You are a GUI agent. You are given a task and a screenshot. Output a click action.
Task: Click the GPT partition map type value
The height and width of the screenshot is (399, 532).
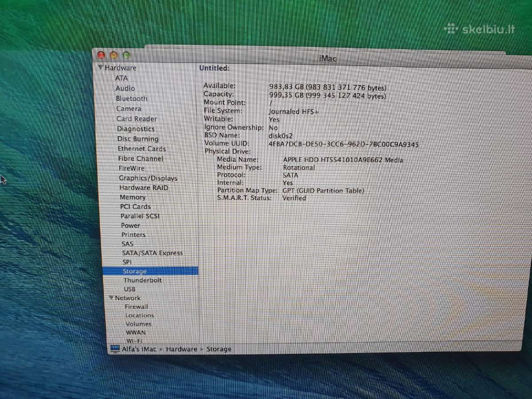pyautogui.click(x=323, y=191)
